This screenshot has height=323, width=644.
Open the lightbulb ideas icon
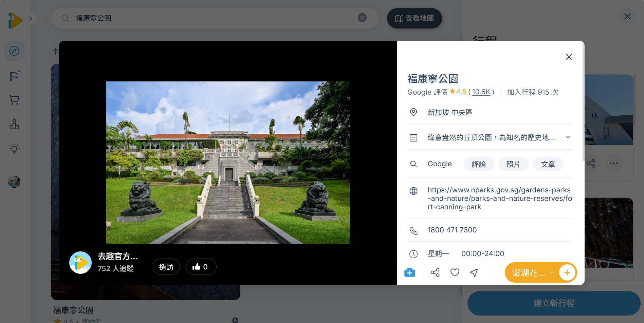[14, 149]
